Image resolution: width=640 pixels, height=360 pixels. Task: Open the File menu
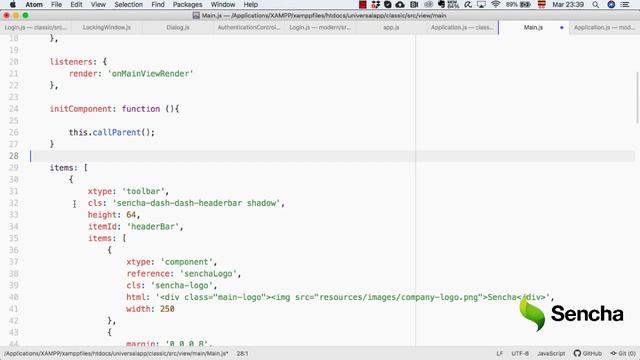point(56,4)
